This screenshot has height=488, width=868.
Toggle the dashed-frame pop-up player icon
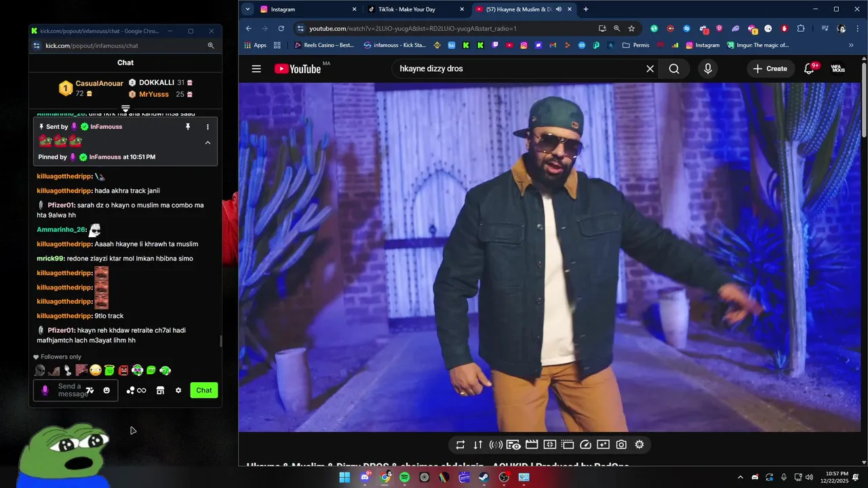click(x=568, y=445)
